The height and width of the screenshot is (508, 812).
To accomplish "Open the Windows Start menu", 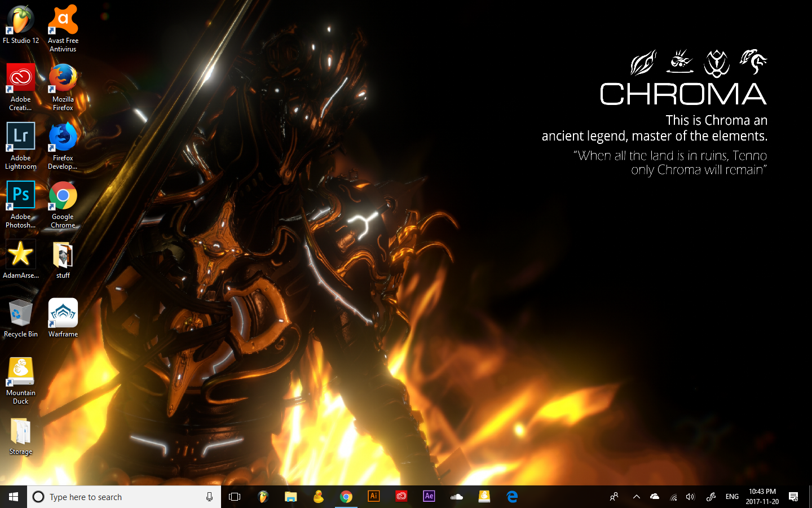I will (14, 497).
